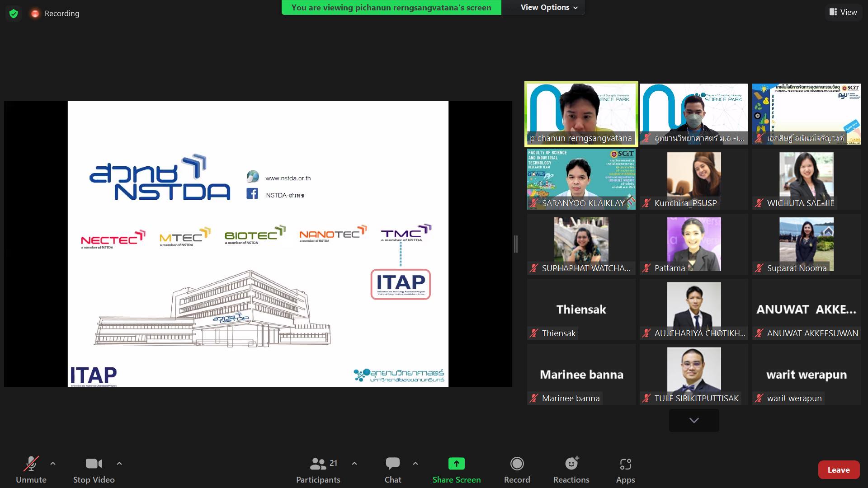Click muted mic icon on Pattama tile

pyautogui.click(x=646, y=268)
